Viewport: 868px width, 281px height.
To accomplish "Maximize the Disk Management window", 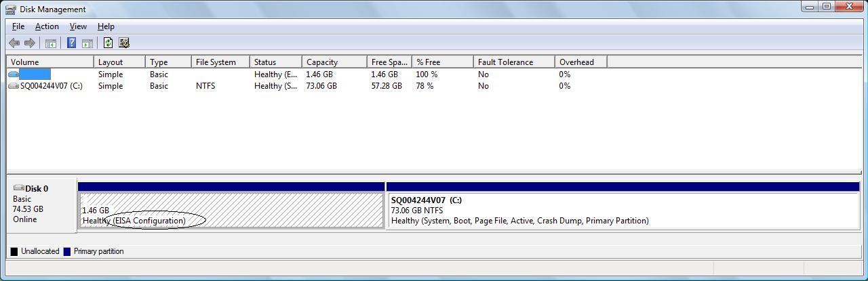I will point(827,6).
